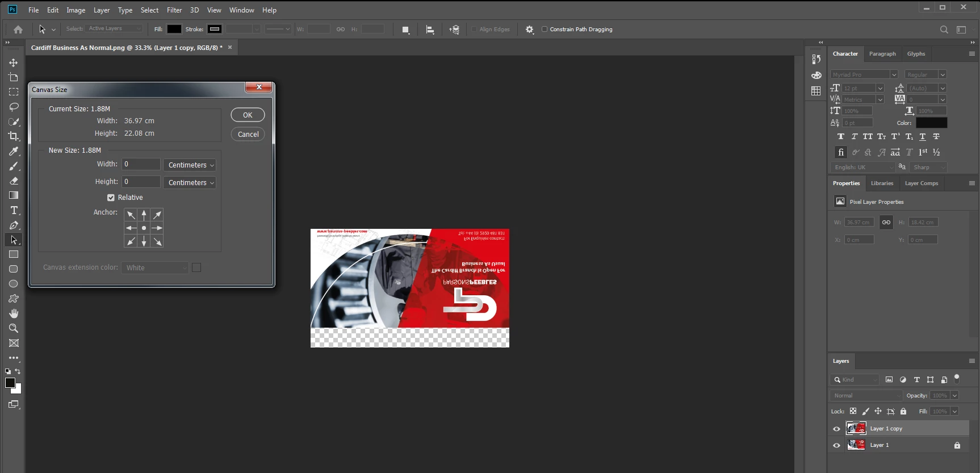
Task: Enable Constrain Path Dragging
Action: point(545,29)
